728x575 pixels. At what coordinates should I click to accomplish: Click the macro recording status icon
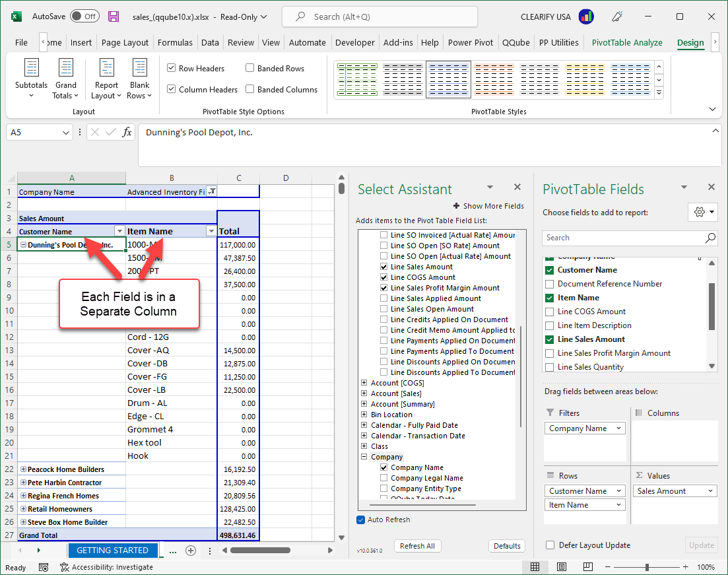(44, 567)
